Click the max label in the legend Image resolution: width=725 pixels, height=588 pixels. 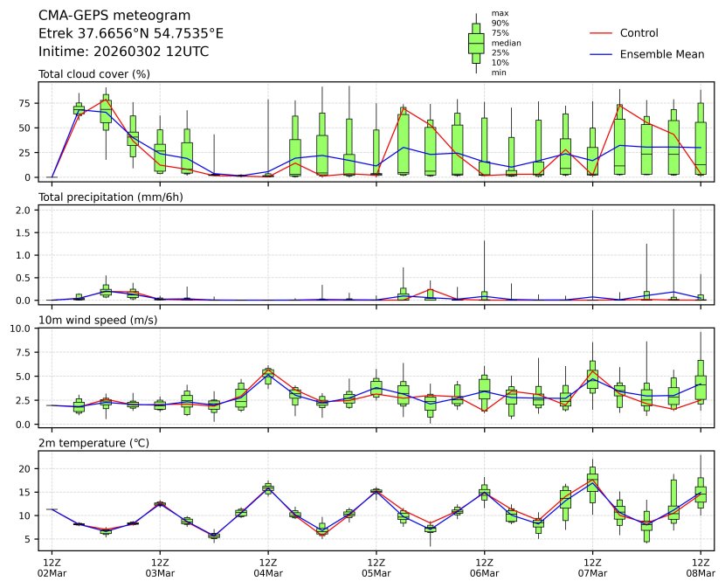click(500, 14)
